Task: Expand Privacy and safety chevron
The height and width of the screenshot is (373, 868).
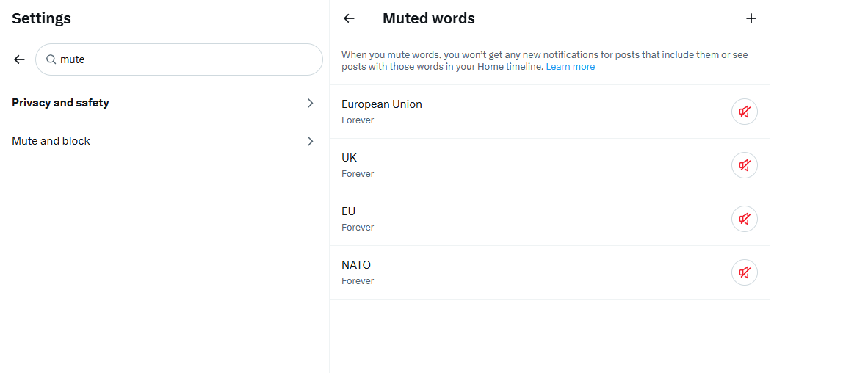Action: pos(311,103)
